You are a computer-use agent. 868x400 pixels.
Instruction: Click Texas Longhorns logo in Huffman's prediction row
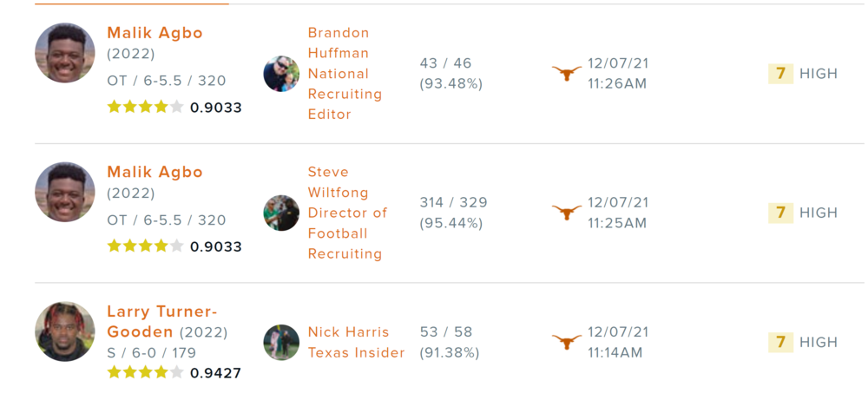(x=567, y=74)
